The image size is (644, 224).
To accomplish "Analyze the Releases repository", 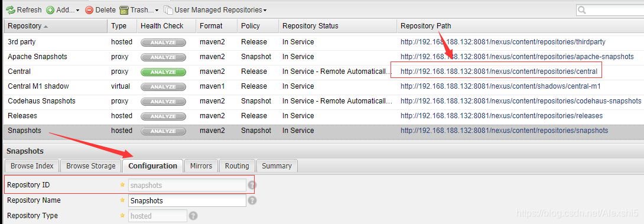I will [163, 116].
